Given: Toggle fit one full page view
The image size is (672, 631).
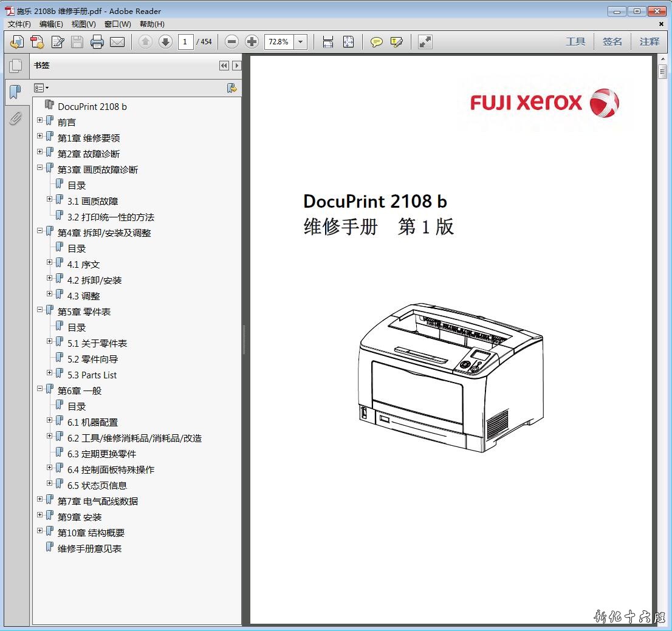Looking at the screenshot, I should point(348,42).
